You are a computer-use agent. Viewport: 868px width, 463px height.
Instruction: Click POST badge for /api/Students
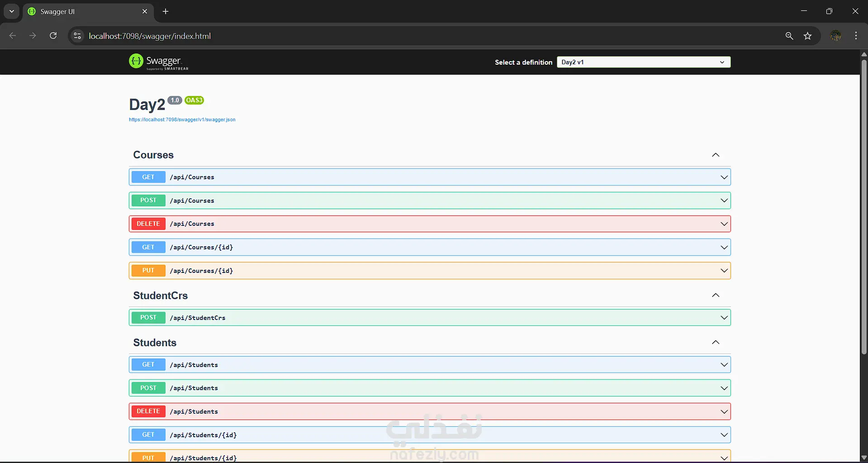148,388
